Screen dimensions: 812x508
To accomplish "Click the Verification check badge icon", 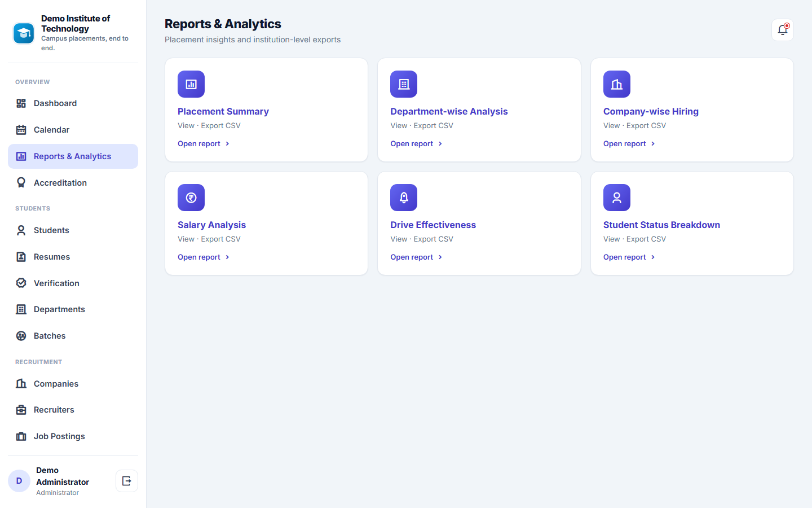I will [x=21, y=283].
